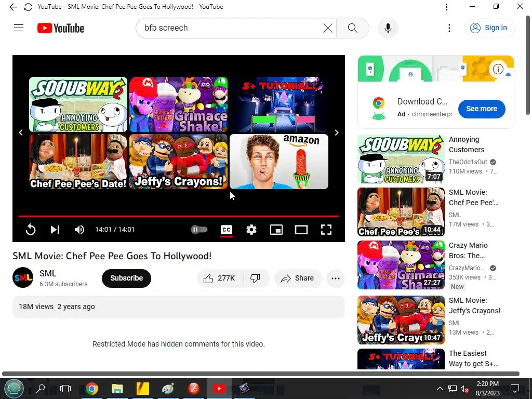
Task: Open sidebar Jeffy's Crayons thumbnail 10:47
Action: coord(401,320)
